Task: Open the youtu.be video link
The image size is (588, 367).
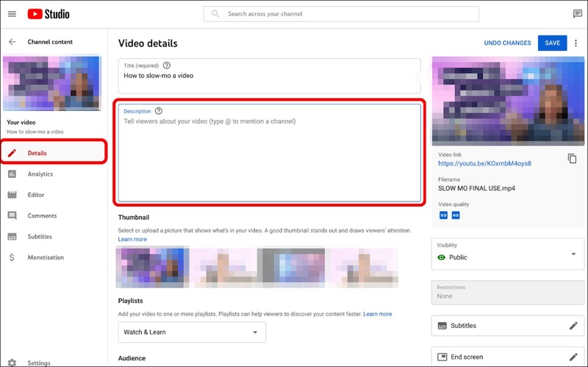Action: pyautogui.click(x=484, y=163)
